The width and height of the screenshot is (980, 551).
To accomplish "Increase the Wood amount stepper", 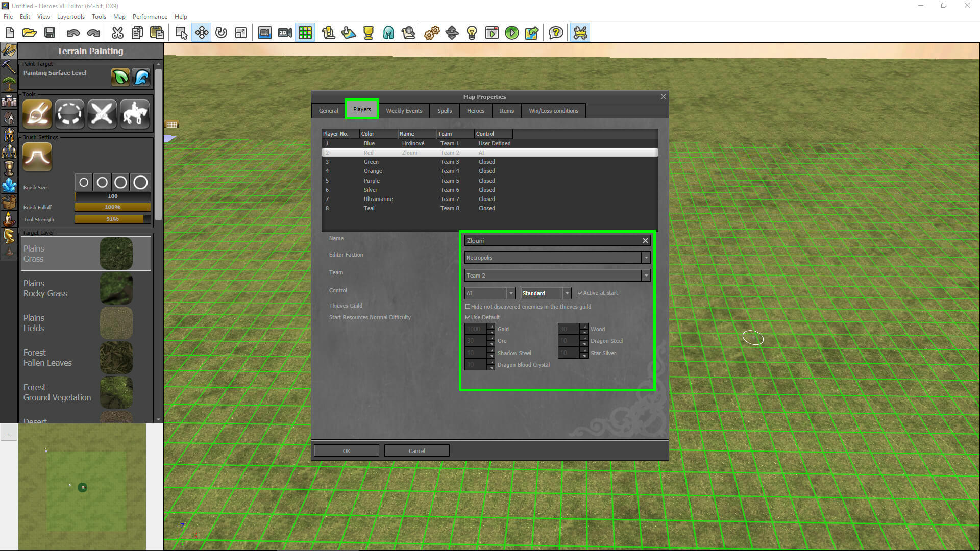I will tap(584, 327).
